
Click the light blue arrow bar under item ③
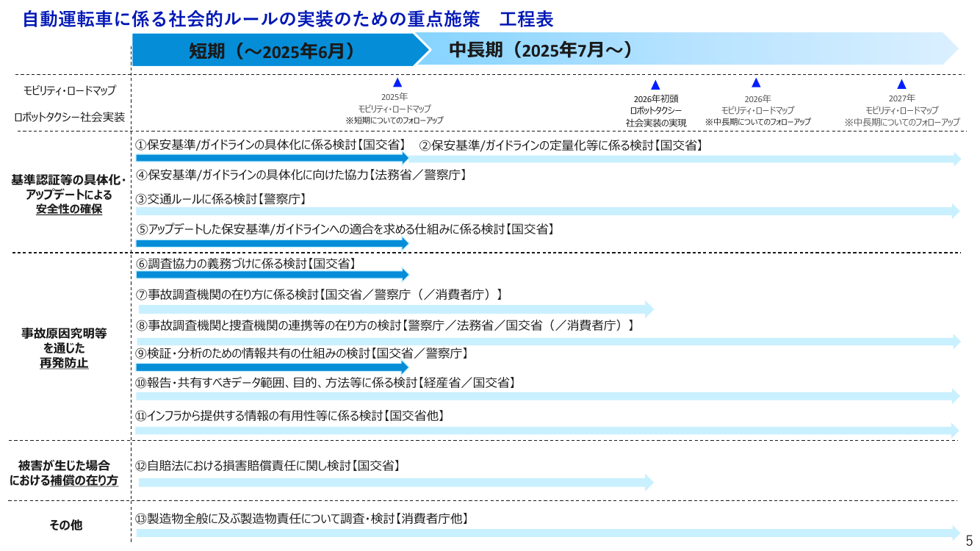click(x=548, y=211)
